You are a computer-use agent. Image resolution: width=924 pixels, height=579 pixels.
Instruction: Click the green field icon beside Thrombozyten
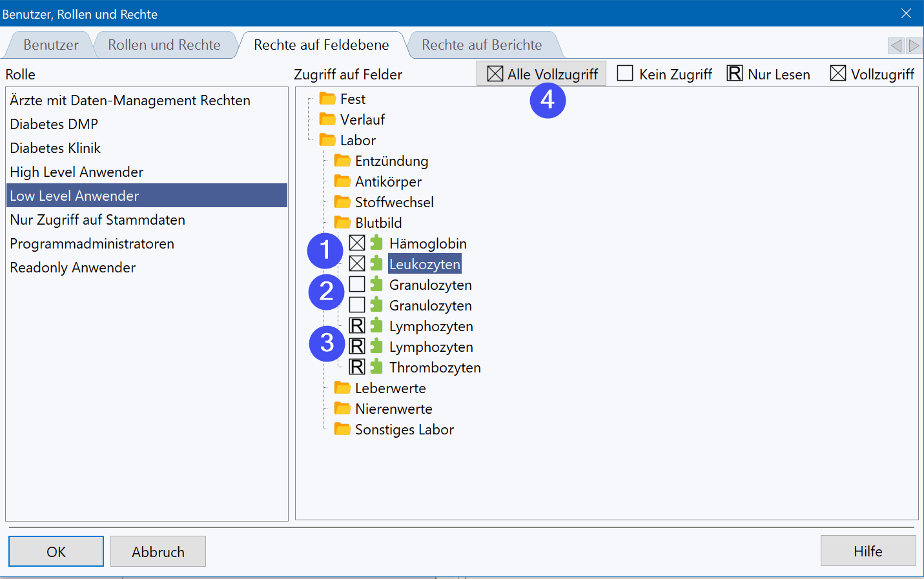[x=376, y=367]
